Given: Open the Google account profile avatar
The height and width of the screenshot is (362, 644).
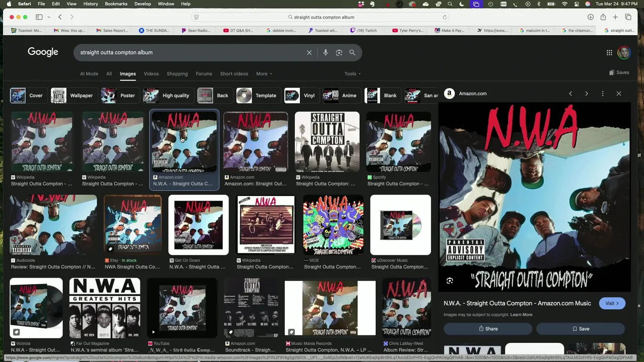Looking at the screenshot, I should [x=624, y=52].
